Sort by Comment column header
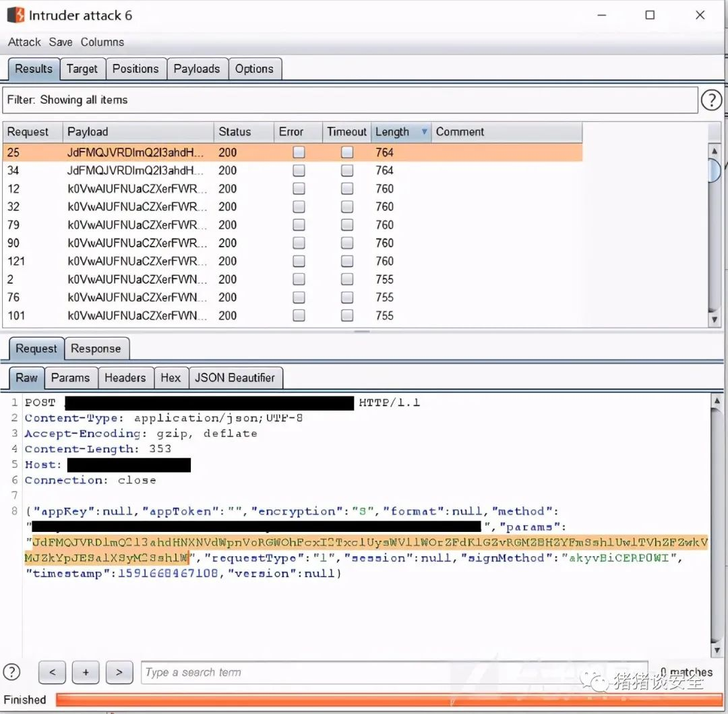Viewport: 728px width, 714px height. tap(506, 132)
